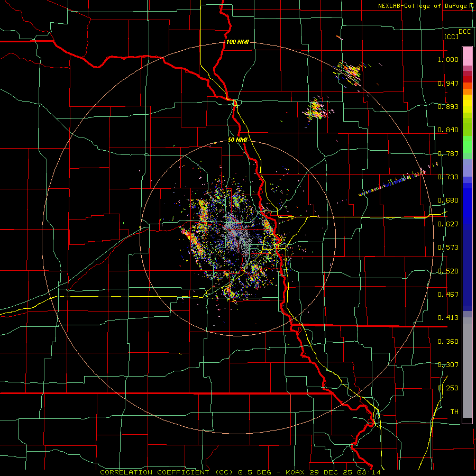Click the 0.947 scale value
476x476 pixels.
click(448, 83)
